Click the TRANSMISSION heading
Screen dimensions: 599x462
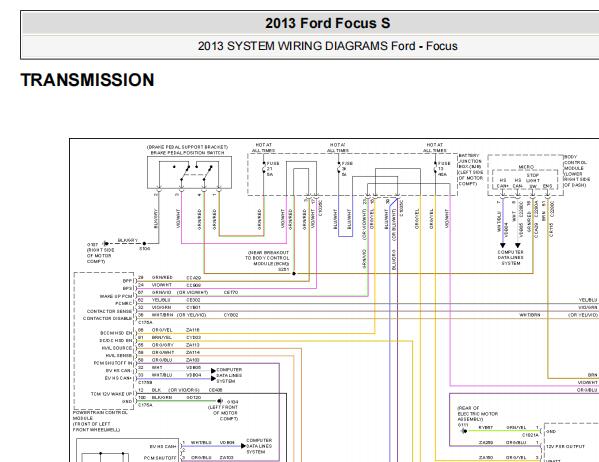[87, 80]
